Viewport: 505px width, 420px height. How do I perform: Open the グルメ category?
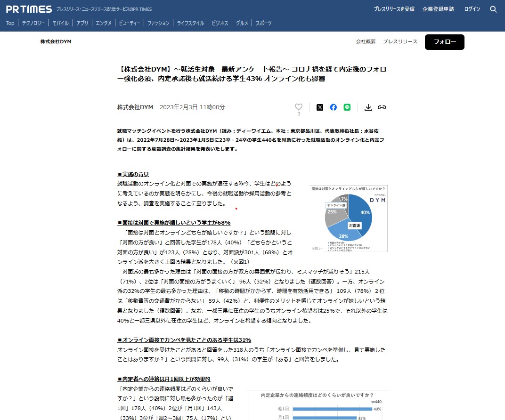point(242,23)
